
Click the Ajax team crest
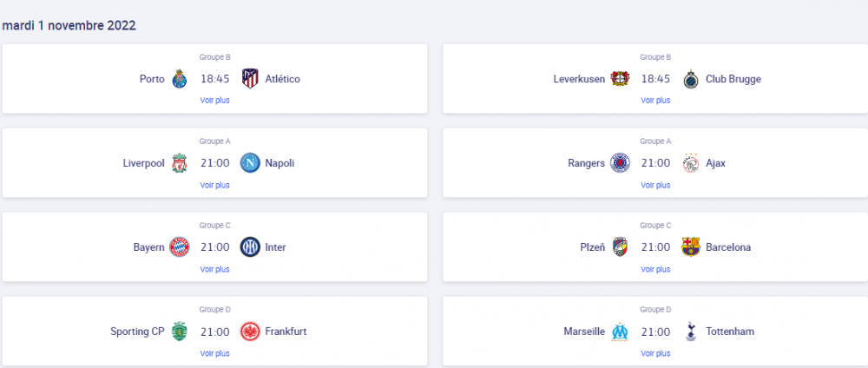click(x=691, y=163)
